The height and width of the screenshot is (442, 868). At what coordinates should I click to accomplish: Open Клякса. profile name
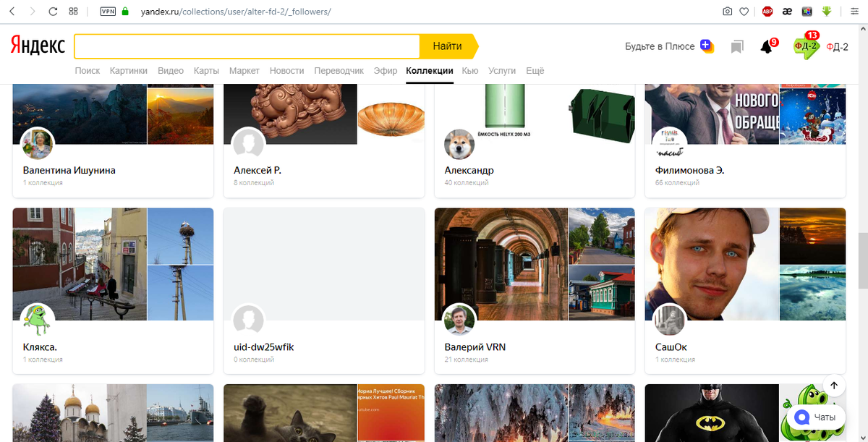coord(41,347)
